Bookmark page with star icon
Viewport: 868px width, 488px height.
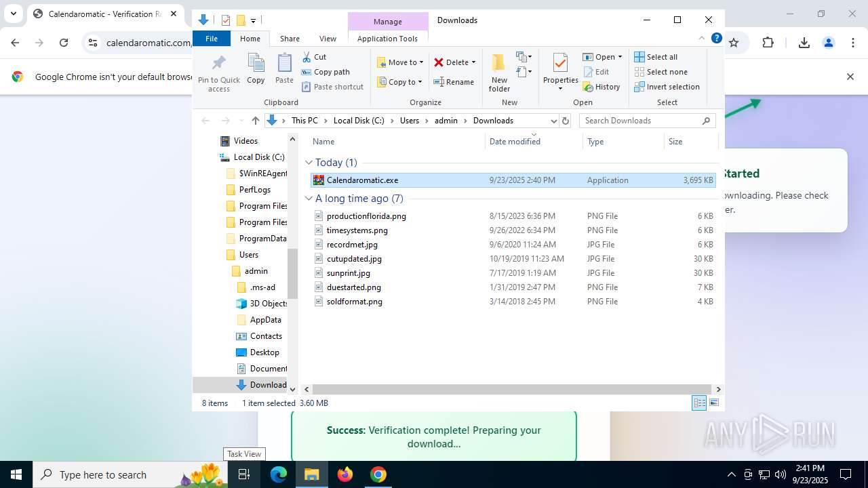coord(733,43)
